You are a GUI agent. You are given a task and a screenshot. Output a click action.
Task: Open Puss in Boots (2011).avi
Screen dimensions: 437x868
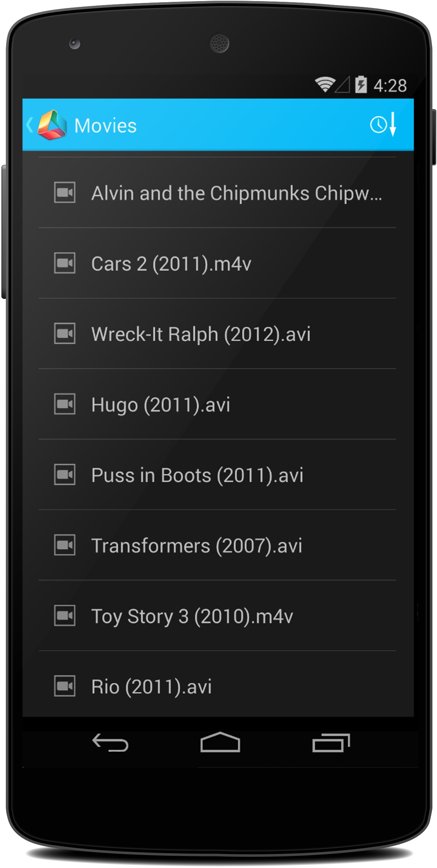(x=197, y=475)
